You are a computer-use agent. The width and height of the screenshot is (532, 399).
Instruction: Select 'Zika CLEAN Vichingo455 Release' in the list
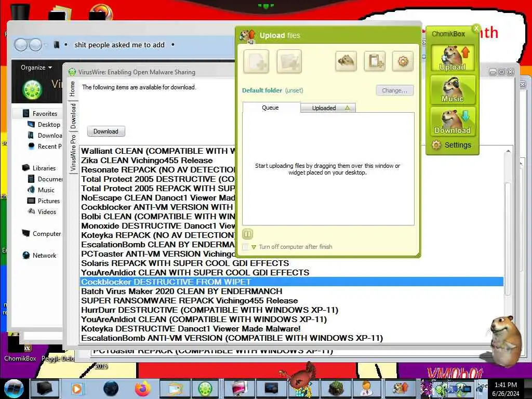147,161
